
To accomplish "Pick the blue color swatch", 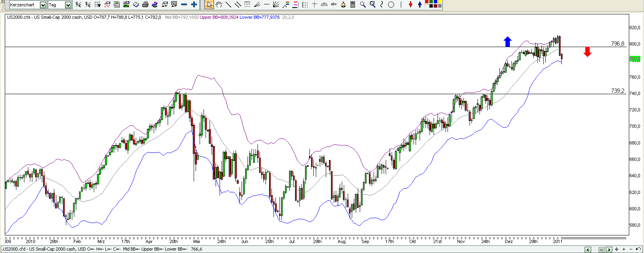I will click(436, 2).
